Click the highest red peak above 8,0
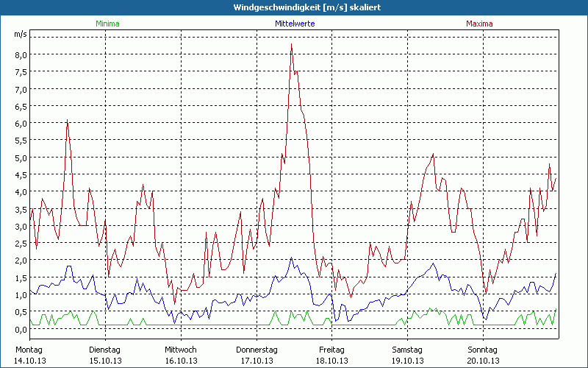Image resolution: width=588 pixels, height=368 pixels. [292, 45]
